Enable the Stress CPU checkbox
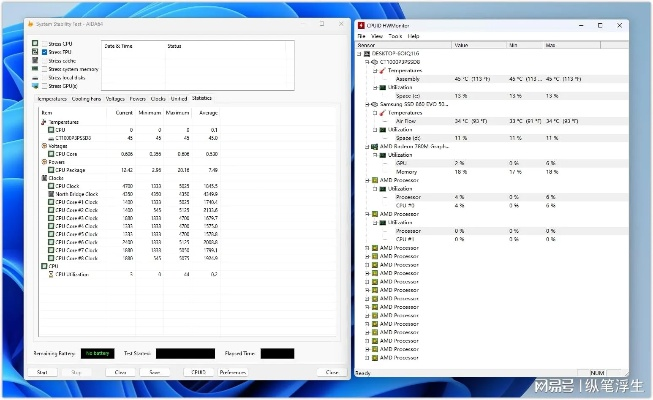Viewport: 653px width, 400px height. coord(43,44)
